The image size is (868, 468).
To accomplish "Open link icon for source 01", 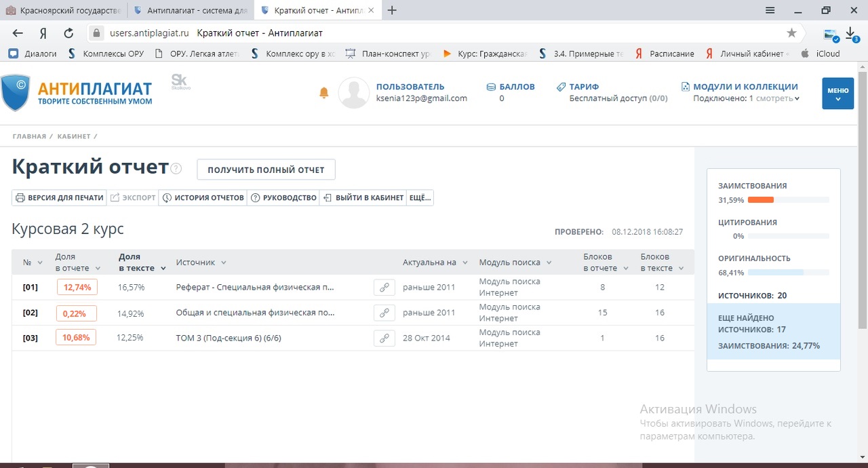I will [384, 288].
